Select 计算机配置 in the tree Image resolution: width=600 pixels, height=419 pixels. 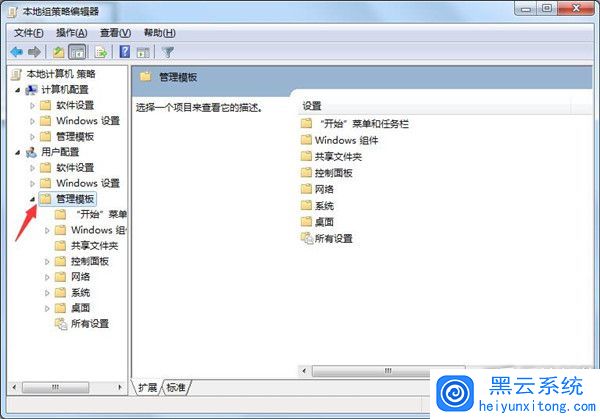coord(65,90)
